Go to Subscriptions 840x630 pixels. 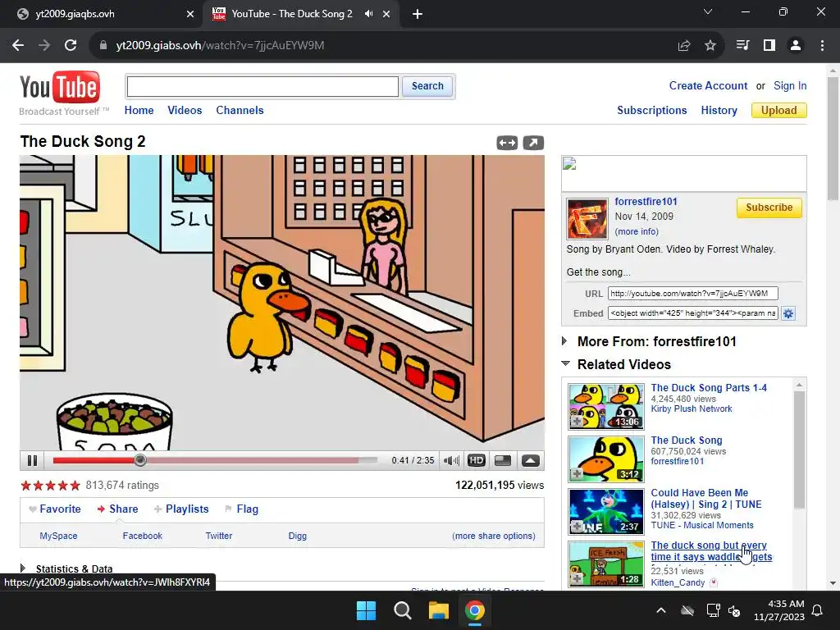tap(651, 111)
